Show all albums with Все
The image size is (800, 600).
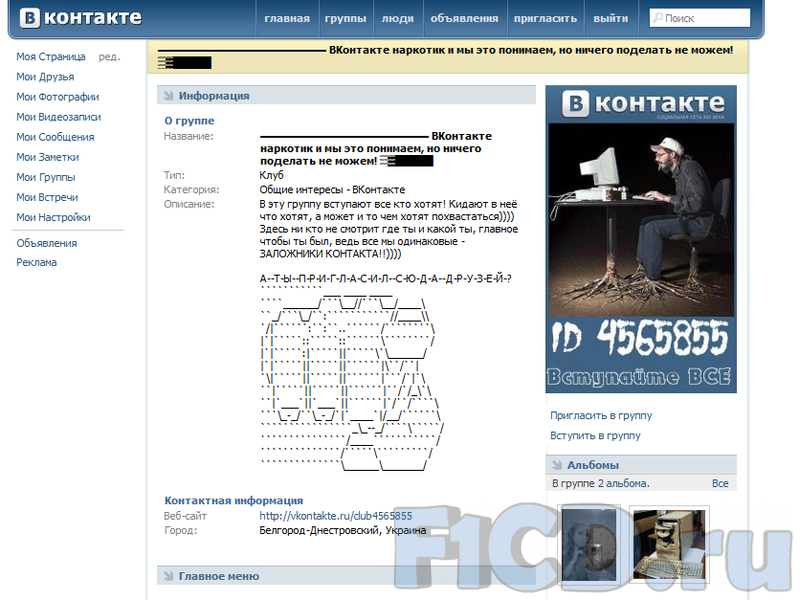pos(720,483)
